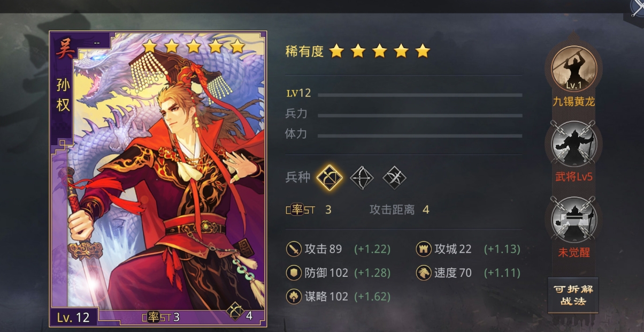644x332 pixels.
Task: Open the 孙权 character card artwork
Action: [158, 179]
